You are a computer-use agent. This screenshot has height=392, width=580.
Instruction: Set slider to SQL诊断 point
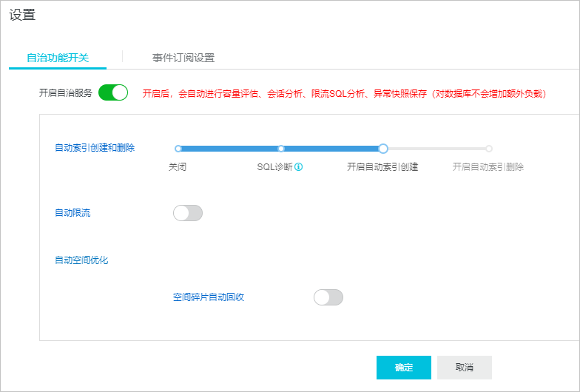click(281, 149)
